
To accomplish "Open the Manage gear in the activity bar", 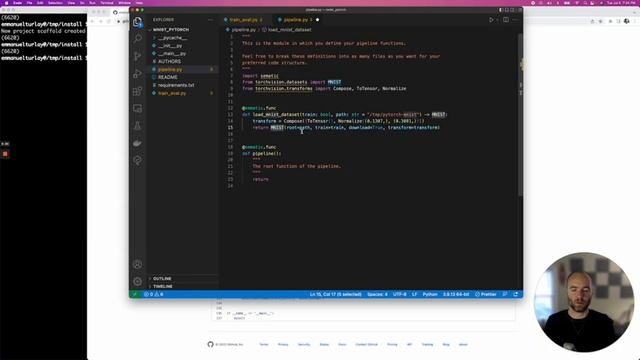I will (138, 282).
